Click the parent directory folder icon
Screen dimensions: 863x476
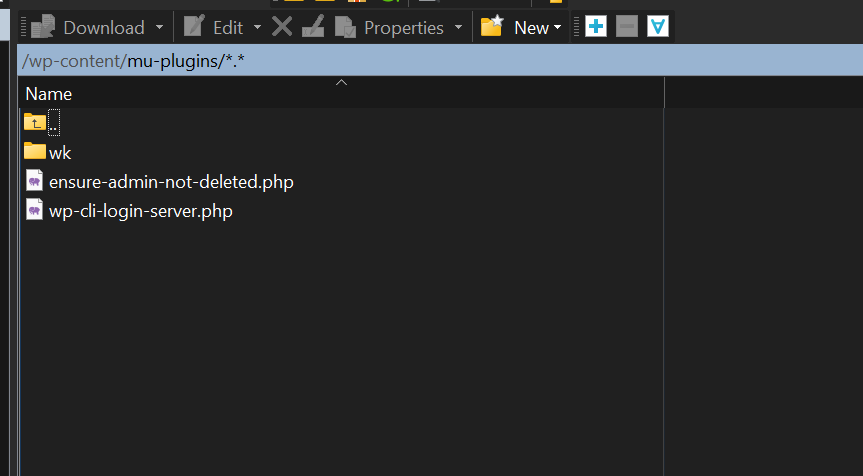[x=35, y=122]
